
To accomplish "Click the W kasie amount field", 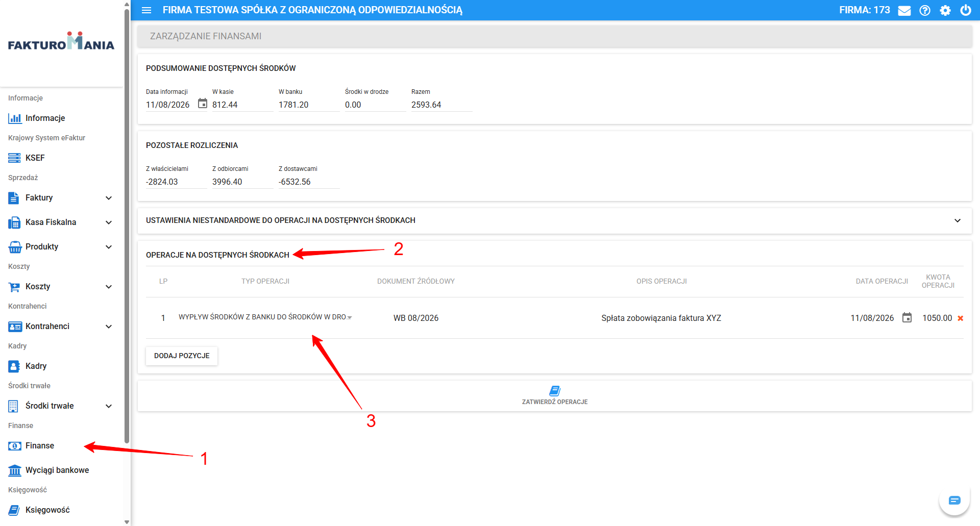I will (242, 105).
